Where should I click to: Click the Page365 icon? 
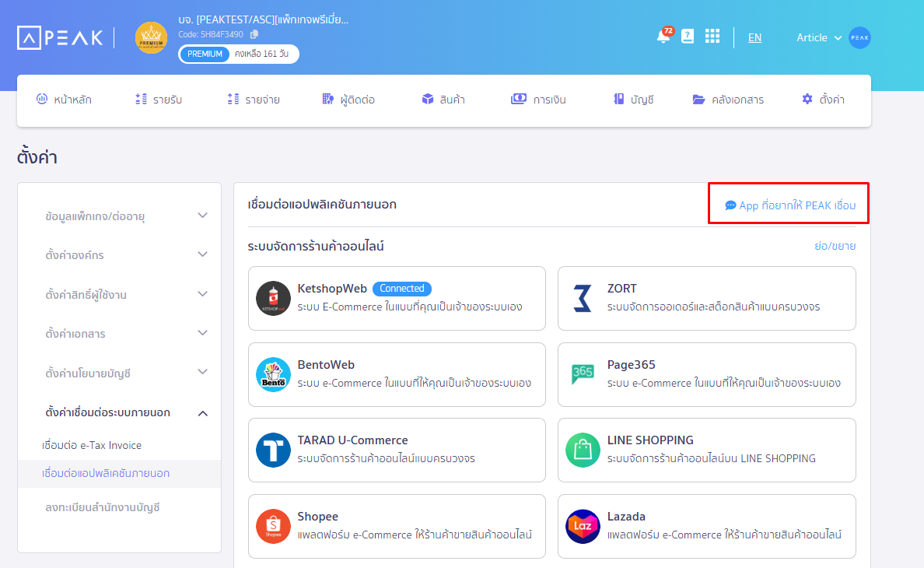click(x=583, y=374)
